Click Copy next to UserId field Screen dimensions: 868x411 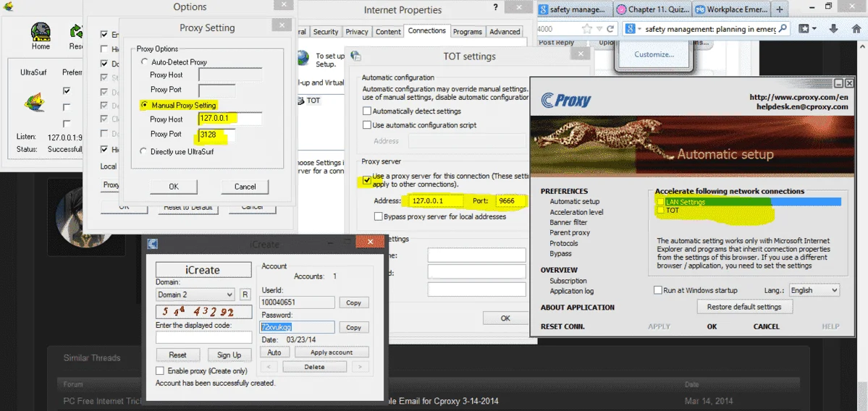354,302
